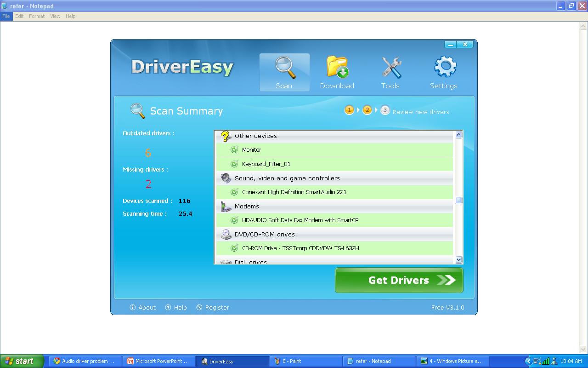Switch to Microsoft PowerPoint taskbar item
Screen dimensions: 588x368
pos(159,361)
